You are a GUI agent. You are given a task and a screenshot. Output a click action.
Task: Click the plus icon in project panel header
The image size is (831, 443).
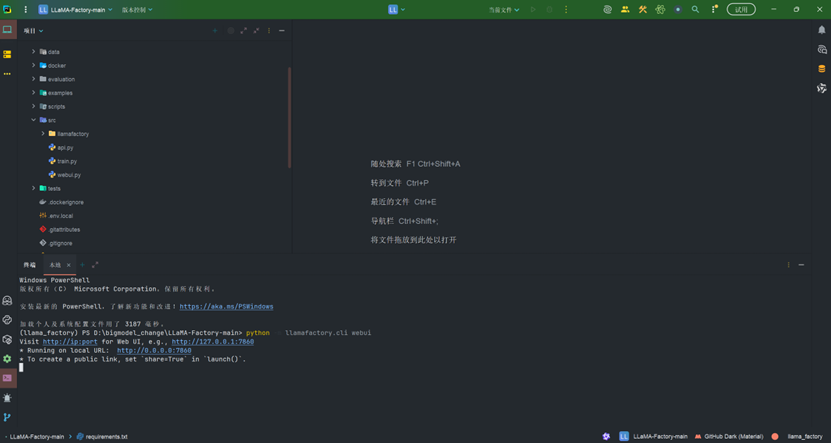[215, 31]
